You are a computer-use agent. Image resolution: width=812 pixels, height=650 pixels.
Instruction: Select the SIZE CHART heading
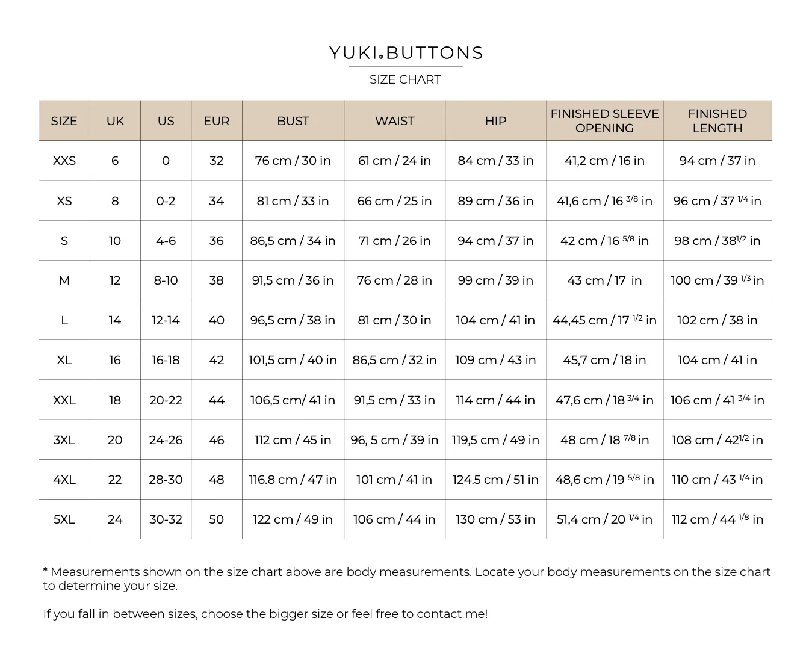click(405, 79)
